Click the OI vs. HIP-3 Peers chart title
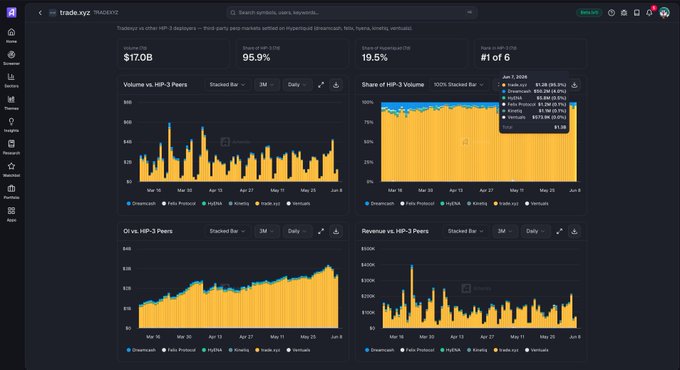Image resolution: width=680 pixels, height=370 pixels. point(148,232)
